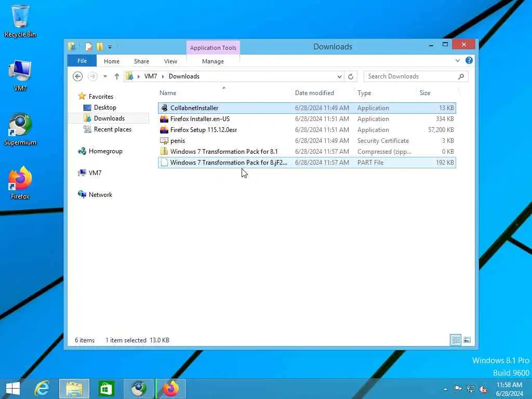The height and width of the screenshot is (399, 532).
Task: Open the taskbar clock showing 11:58 AM
Action: point(509,389)
